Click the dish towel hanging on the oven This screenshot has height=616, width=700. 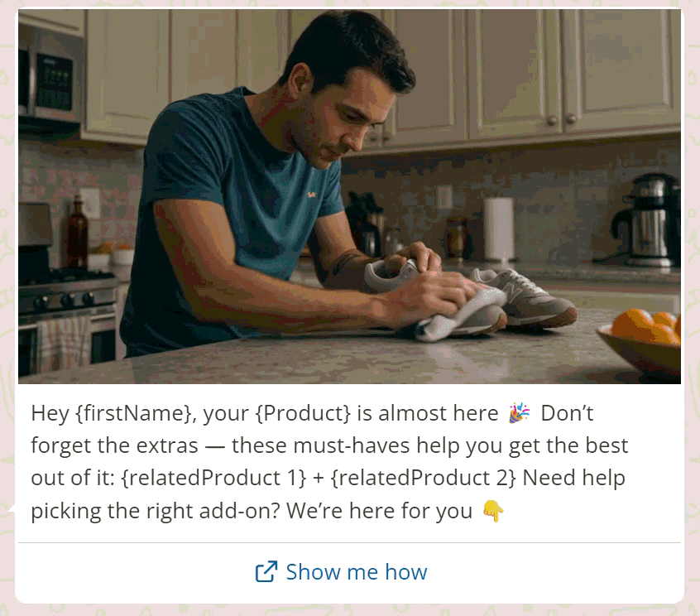coord(63,339)
